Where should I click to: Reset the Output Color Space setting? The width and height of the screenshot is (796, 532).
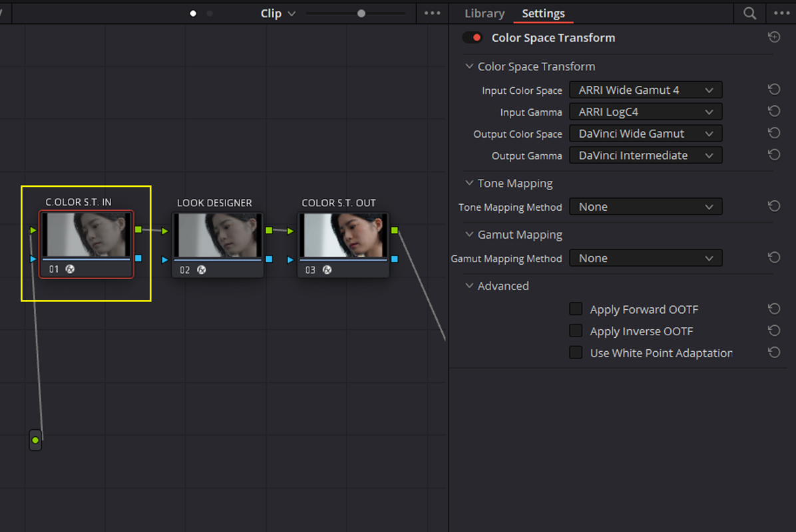(x=773, y=134)
